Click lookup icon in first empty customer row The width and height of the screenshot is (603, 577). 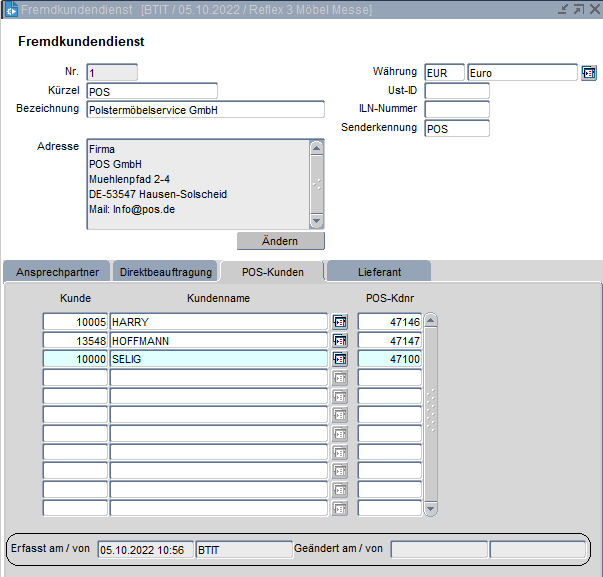[x=340, y=378]
